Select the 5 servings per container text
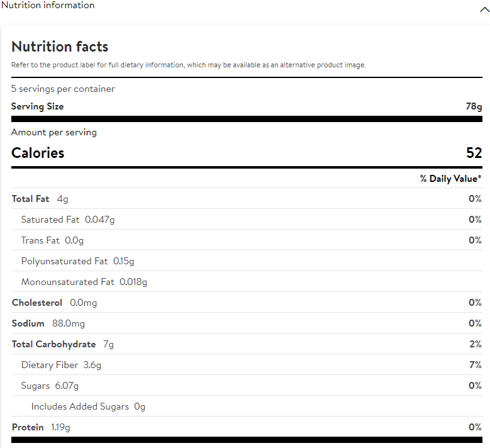The image size is (490, 448). [x=63, y=89]
